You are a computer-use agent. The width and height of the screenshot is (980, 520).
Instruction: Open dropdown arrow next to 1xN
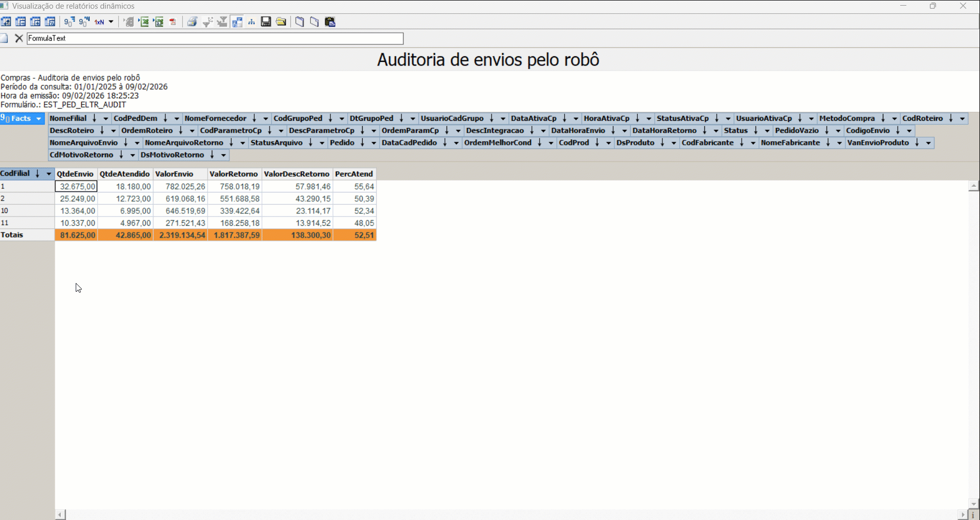111,22
